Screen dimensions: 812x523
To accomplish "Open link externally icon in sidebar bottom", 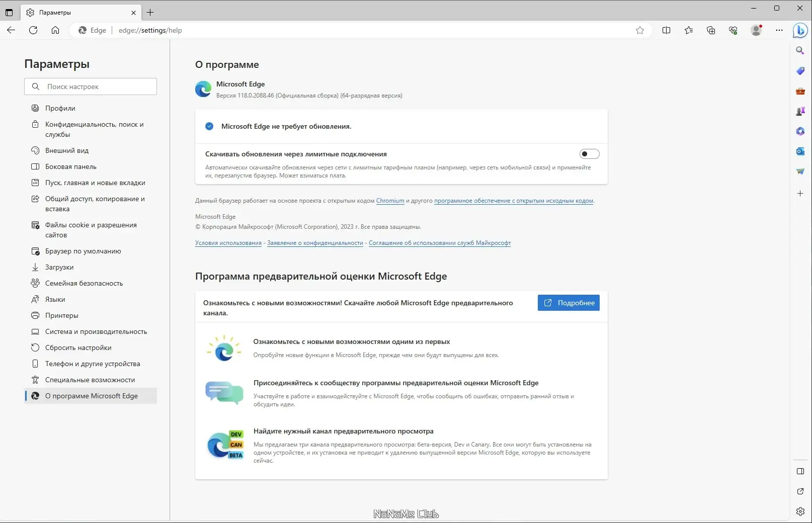I will (800, 491).
